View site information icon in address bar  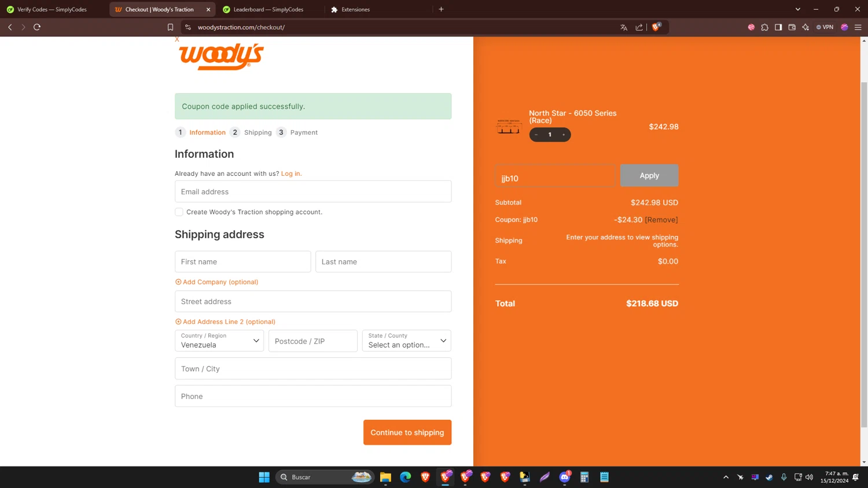[188, 27]
